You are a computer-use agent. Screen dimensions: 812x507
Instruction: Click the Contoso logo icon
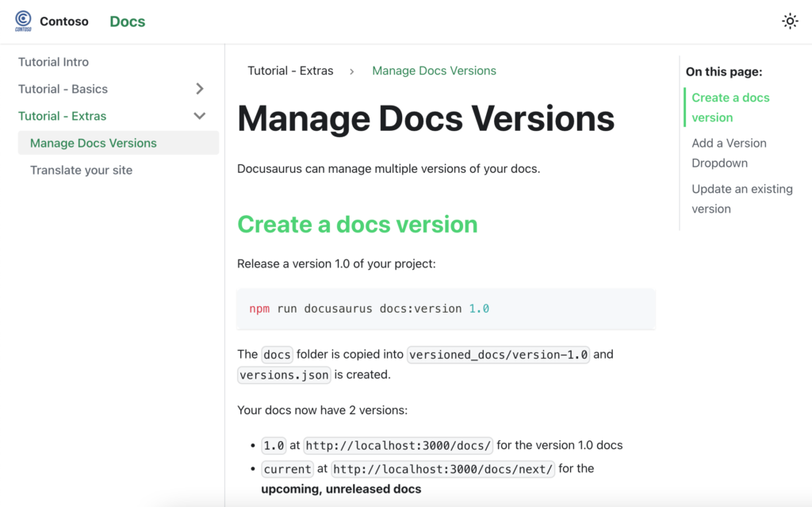(x=24, y=21)
